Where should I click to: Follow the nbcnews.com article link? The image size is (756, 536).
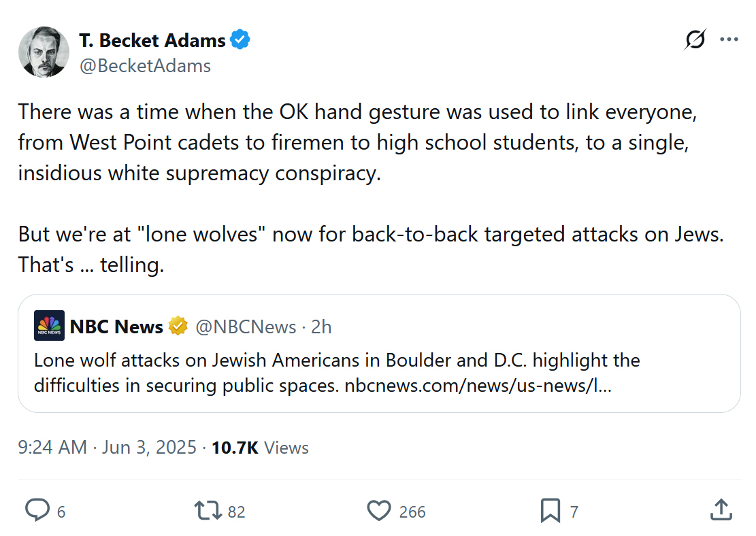(478, 385)
